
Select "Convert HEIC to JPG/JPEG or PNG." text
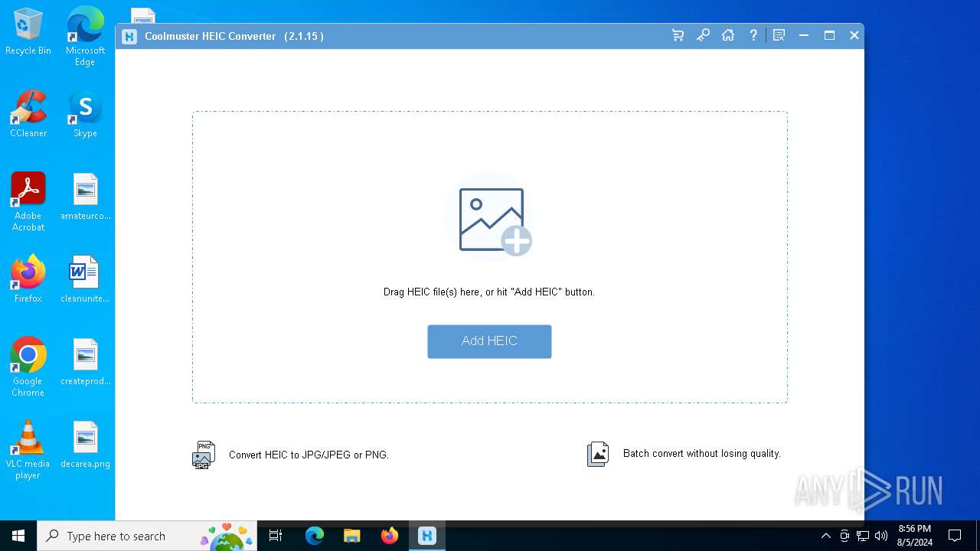(x=309, y=455)
